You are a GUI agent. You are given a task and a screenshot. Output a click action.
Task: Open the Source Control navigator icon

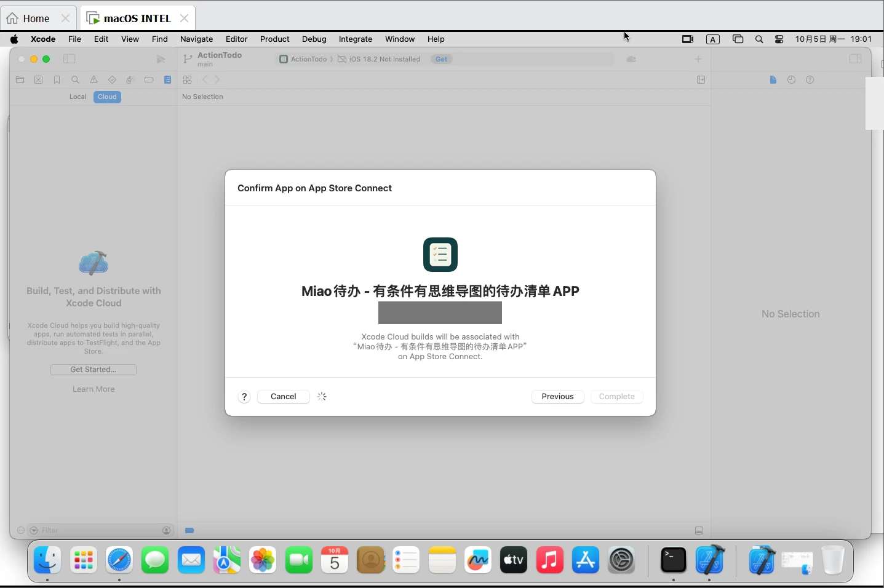[39, 80]
